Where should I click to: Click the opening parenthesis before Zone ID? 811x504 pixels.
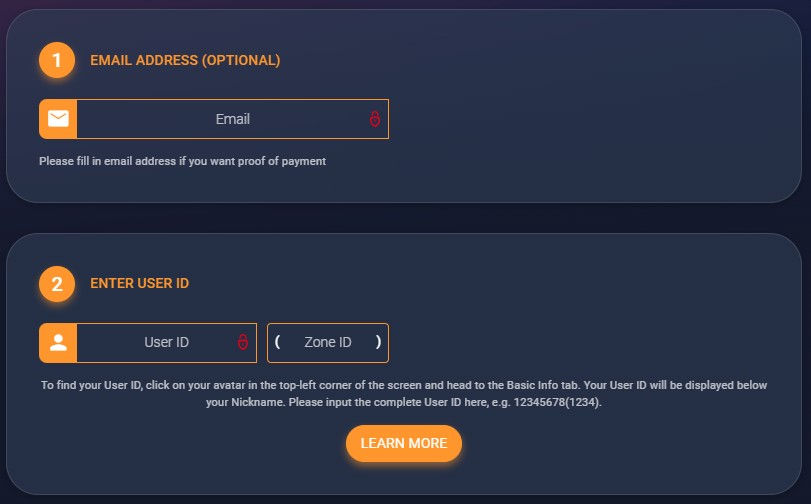point(277,342)
